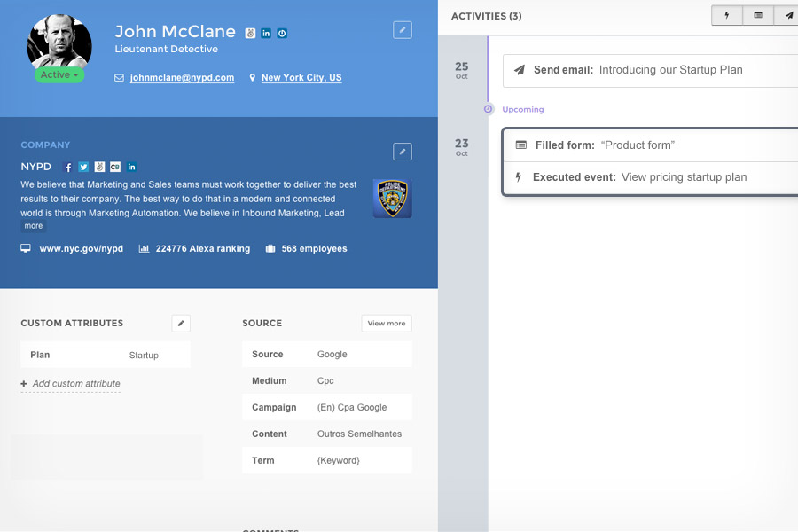The image size is (798, 532).
Task: Select the Upcoming timeline marker
Action: coord(488,109)
